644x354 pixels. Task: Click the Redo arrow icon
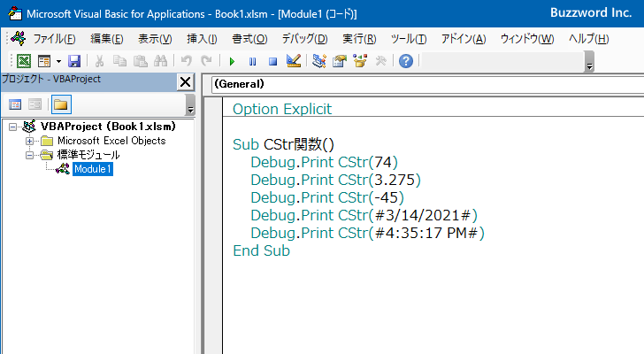click(206, 61)
